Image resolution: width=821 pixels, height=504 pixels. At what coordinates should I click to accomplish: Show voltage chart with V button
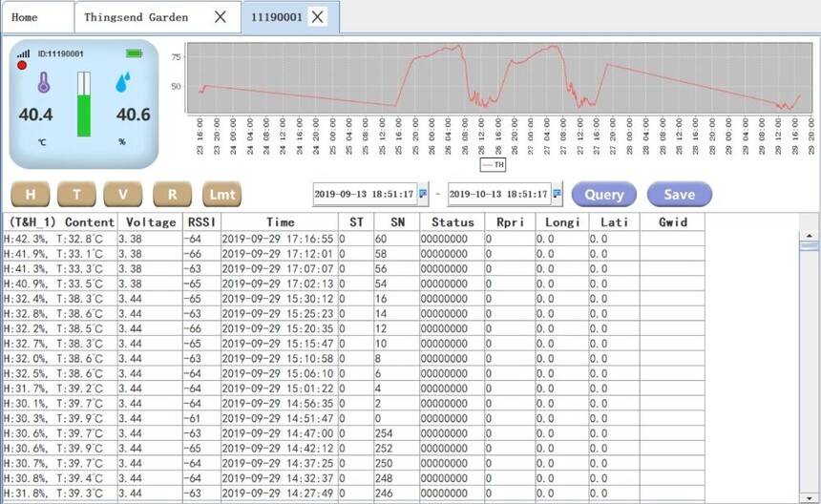pyautogui.click(x=123, y=195)
